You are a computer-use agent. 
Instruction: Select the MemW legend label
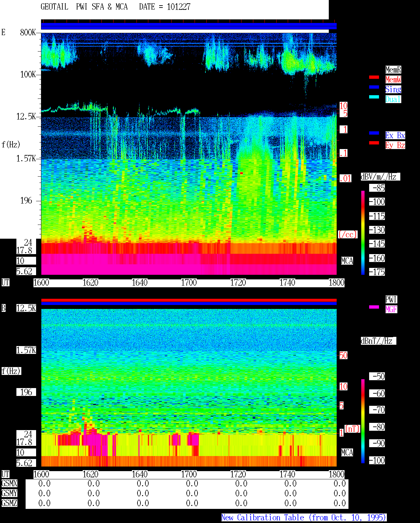tap(393, 79)
